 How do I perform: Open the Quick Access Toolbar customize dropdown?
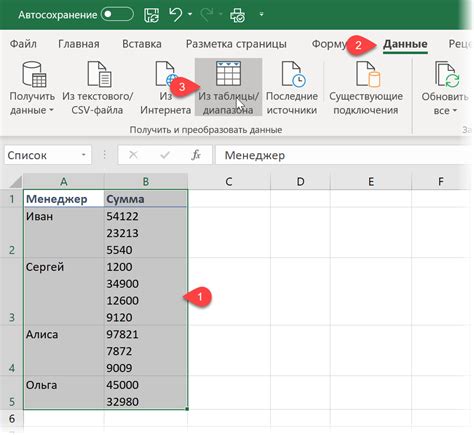click(261, 14)
